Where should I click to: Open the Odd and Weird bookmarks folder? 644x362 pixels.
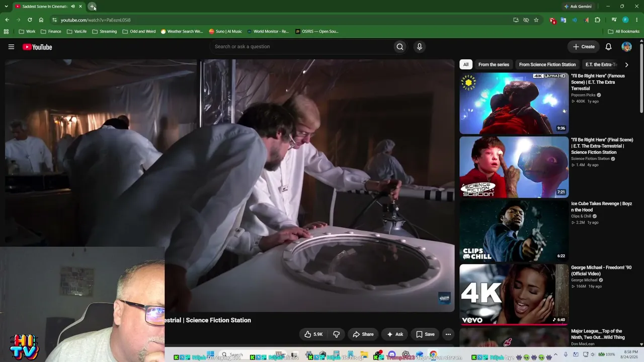pos(139,31)
